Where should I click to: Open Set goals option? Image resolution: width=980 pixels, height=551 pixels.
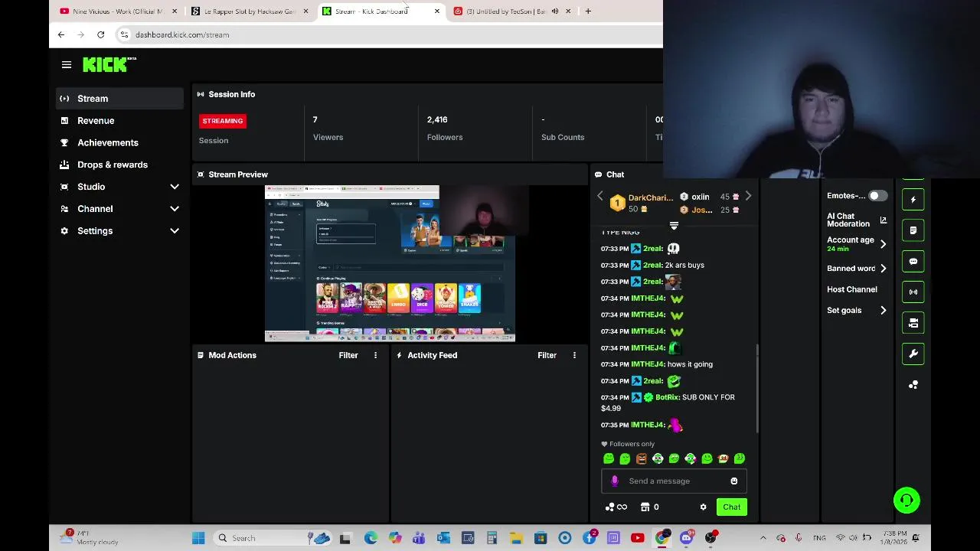click(856, 310)
